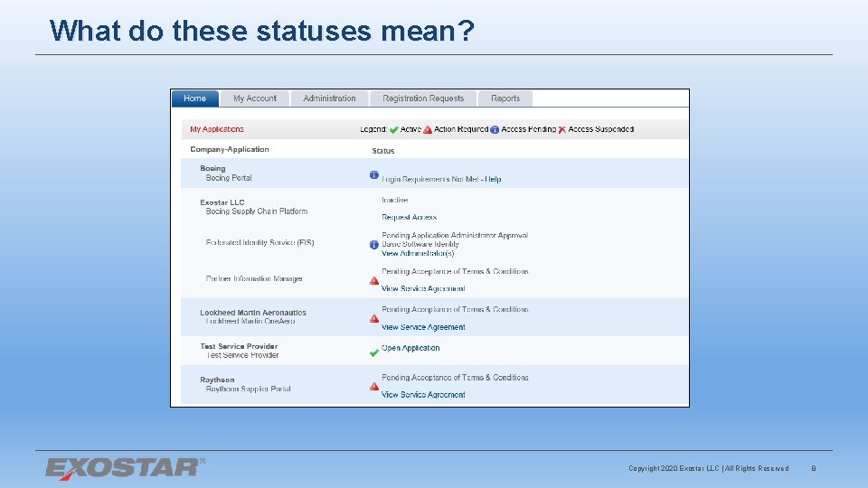Click the Company-Application column header
This screenshot has width=868, height=488.
click(229, 149)
